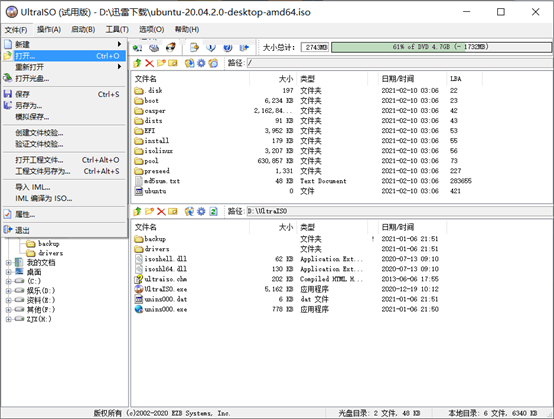The image size is (554, 419).
Task: Choose 退出 from the File menu
Action: click(x=64, y=230)
